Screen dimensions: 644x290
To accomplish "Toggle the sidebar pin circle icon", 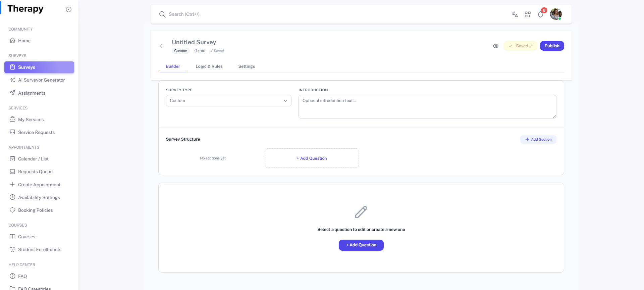I will (68, 9).
